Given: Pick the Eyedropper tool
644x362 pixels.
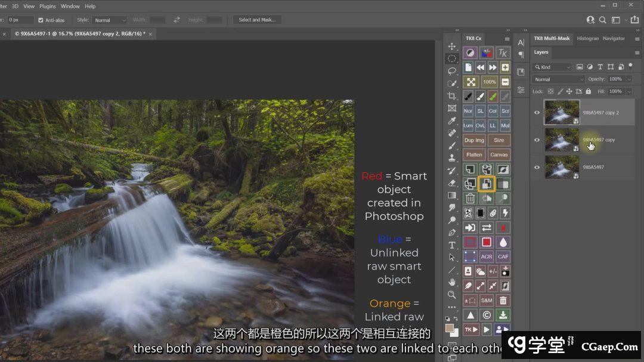Looking at the screenshot, I should 452,121.
